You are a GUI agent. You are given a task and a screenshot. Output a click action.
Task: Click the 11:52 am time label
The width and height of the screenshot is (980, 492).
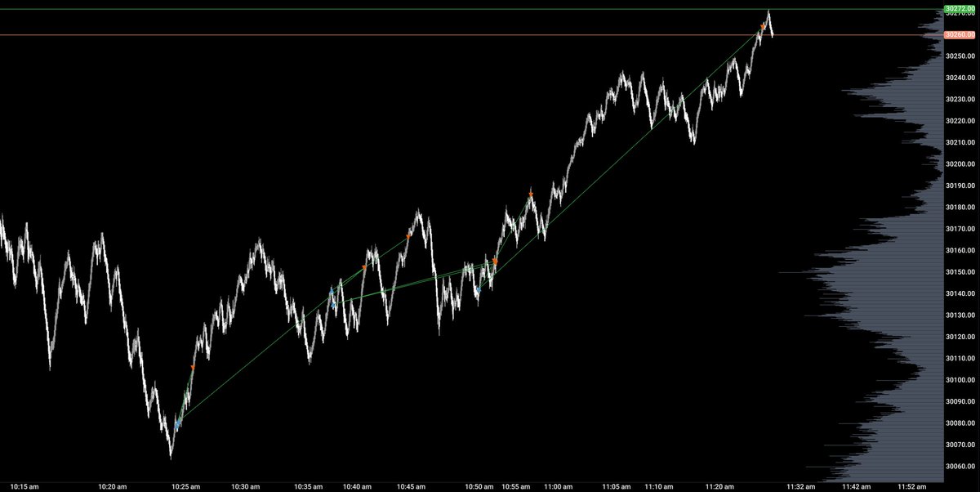tap(912, 486)
